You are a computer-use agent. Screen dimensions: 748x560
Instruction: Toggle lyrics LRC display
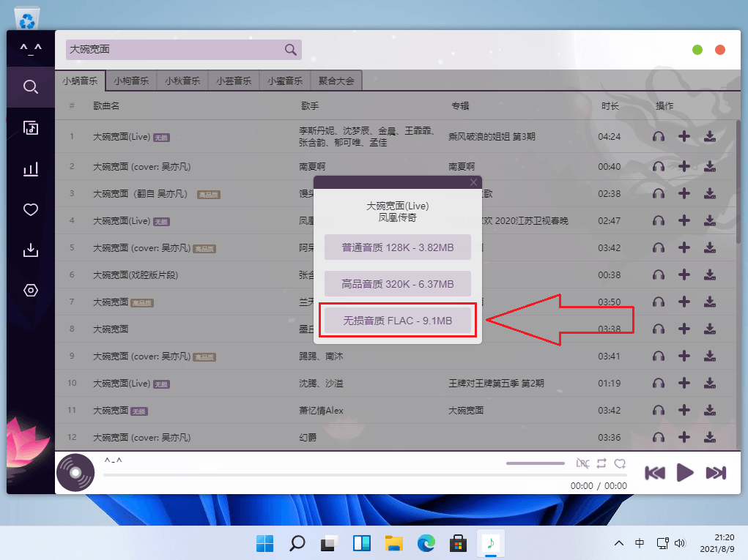[582, 463]
